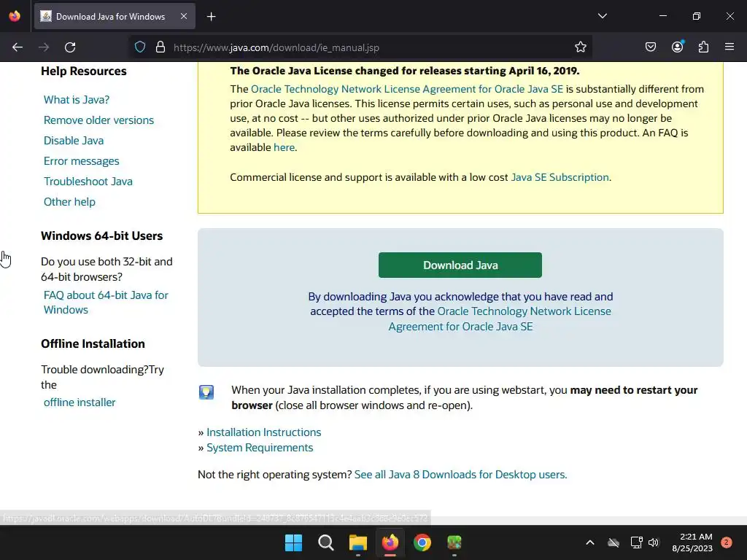Open the Windows Start menu
The height and width of the screenshot is (560, 747).
(x=293, y=542)
